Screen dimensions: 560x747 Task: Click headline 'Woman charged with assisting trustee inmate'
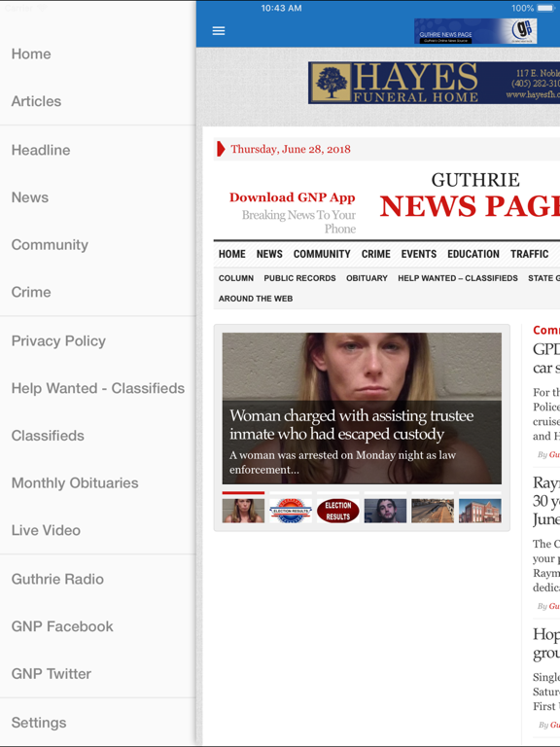351,425
